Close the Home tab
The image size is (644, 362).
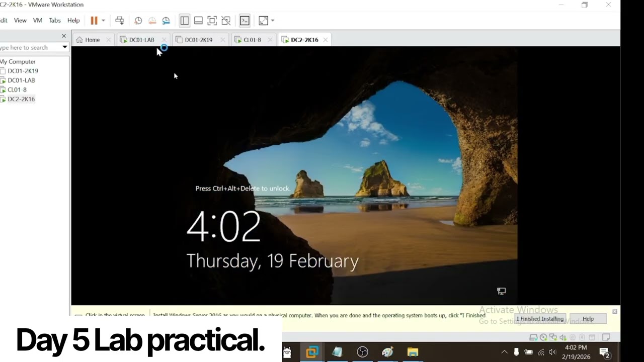108,40
